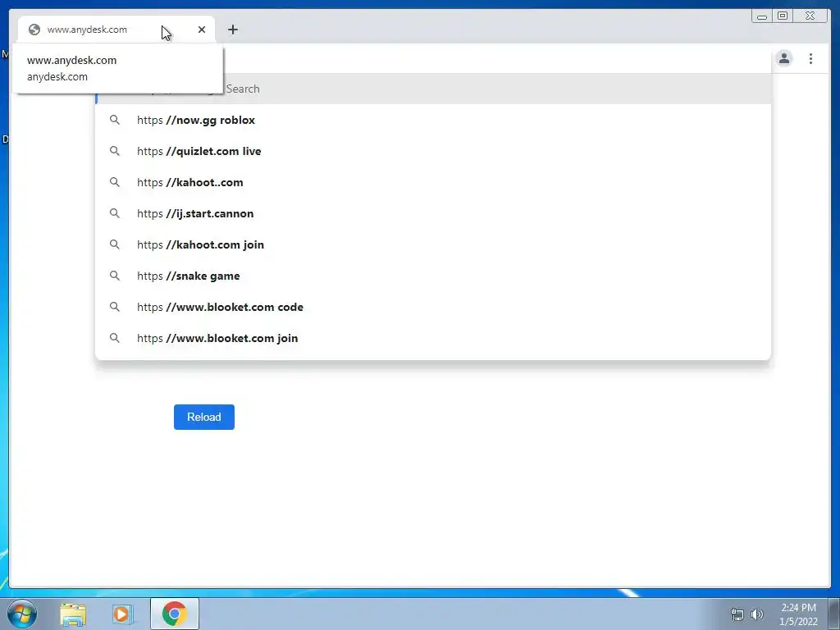Close the Chrome window
Viewport: 840px width, 630px height.
[810, 16]
